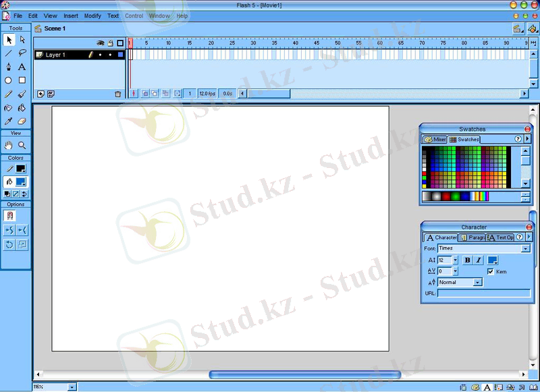Screen dimensions: 540x392
Task: Open Edit Scene menu button
Action: coord(518,29)
